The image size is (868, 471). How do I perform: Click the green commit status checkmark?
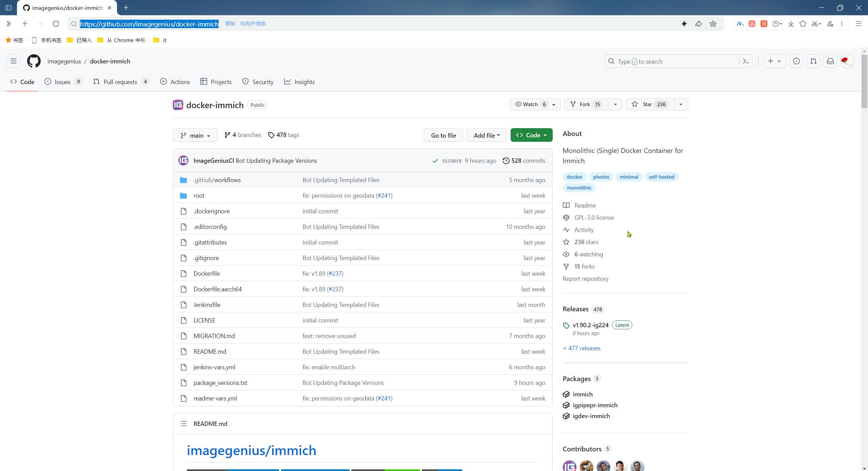point(435,161)
